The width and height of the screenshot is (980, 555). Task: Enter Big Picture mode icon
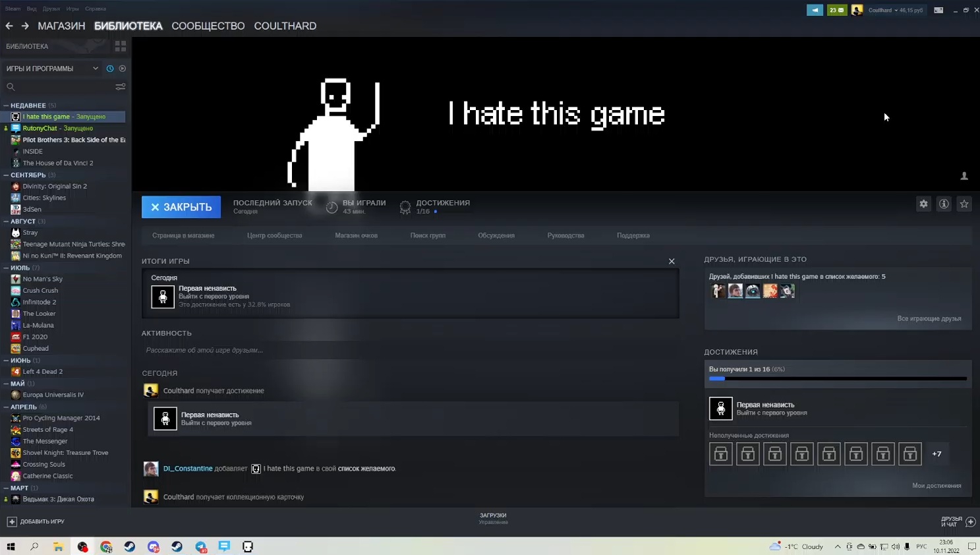pos(938,10)
